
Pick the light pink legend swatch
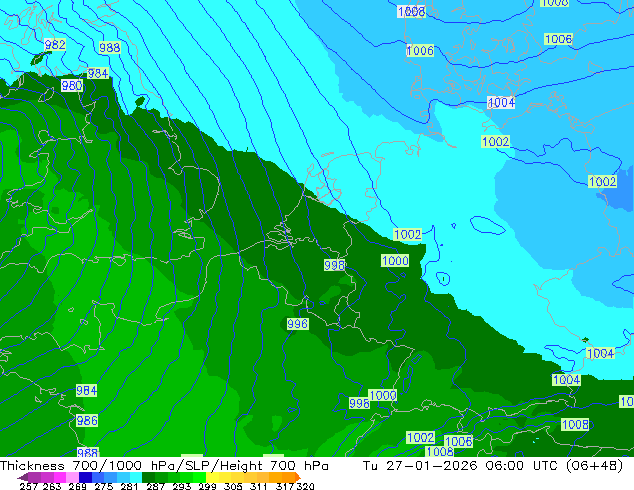[73, 477]
